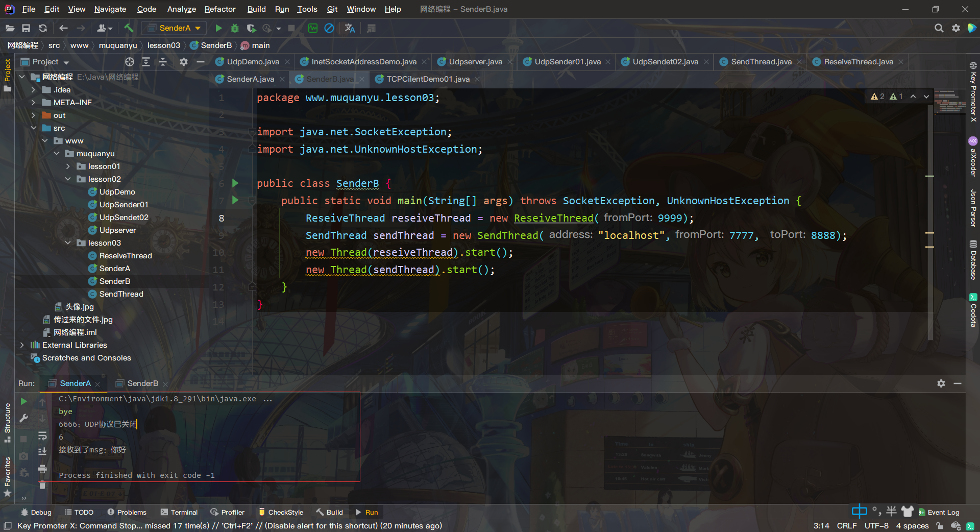Expand all in Project panel
980x532 pixels.
[146, 62]
